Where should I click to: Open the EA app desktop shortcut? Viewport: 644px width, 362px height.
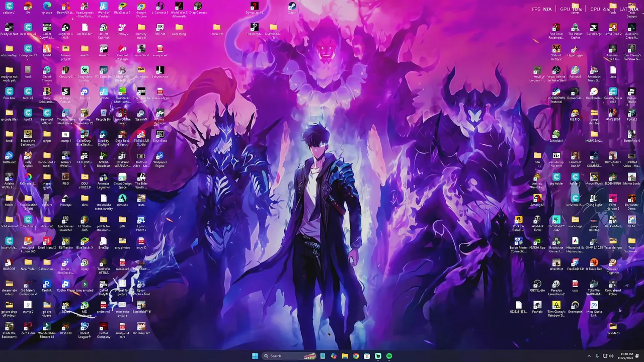[28, 8]
